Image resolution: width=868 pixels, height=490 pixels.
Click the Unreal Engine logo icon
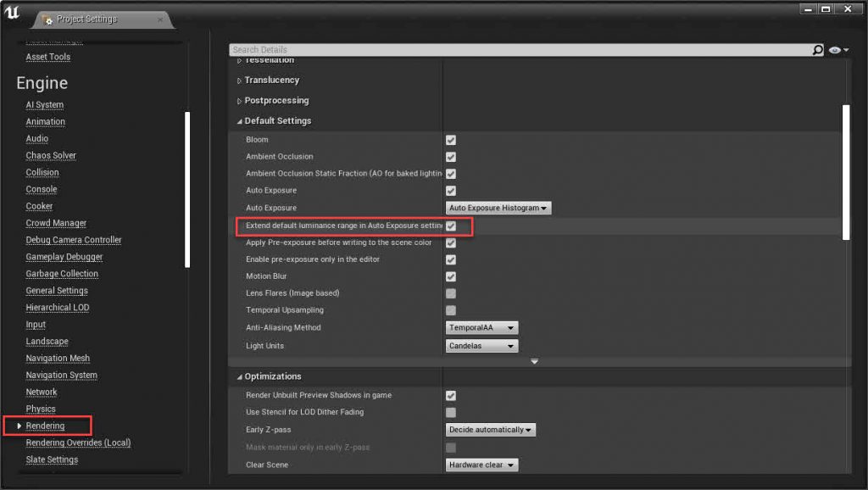13,13
